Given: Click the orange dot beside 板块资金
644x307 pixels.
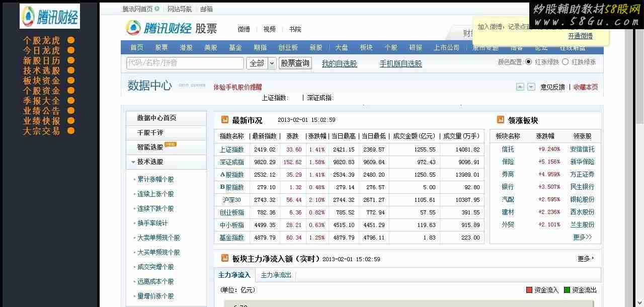Looking at the screenshot, I should [71, 81].
